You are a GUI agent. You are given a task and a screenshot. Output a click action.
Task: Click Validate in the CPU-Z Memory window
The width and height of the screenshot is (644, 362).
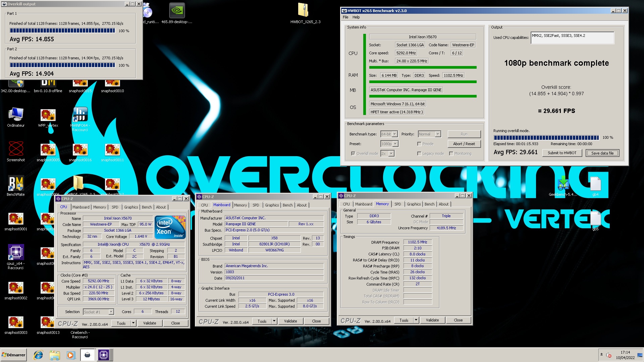point(432,320)
